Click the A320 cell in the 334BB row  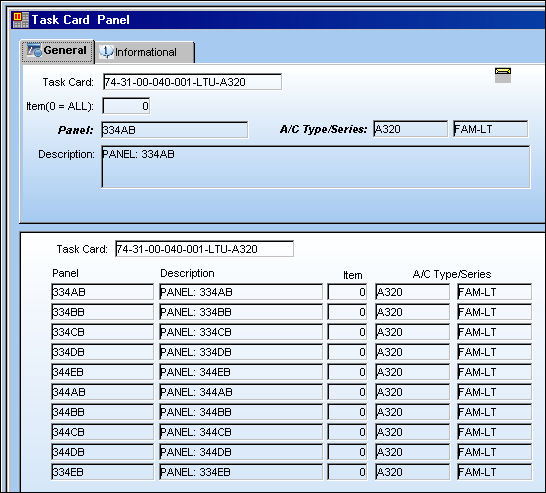(x=412, y=312)
